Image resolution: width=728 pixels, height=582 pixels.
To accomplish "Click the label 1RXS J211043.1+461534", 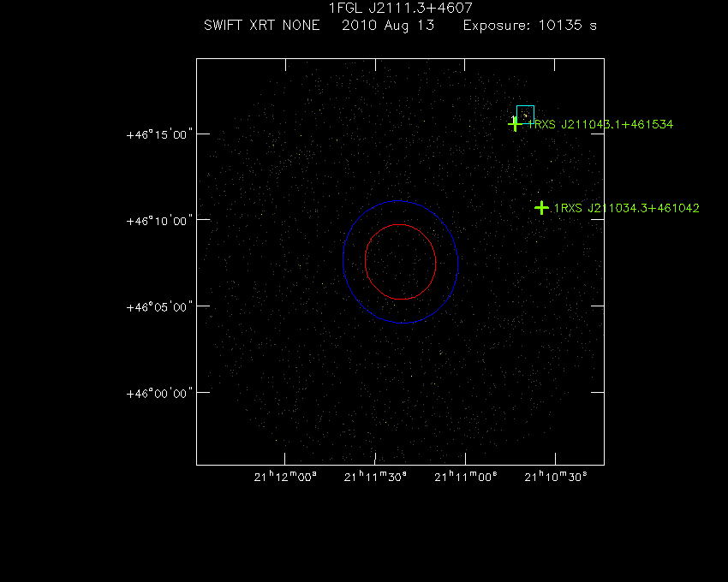I will pos(600,124).
